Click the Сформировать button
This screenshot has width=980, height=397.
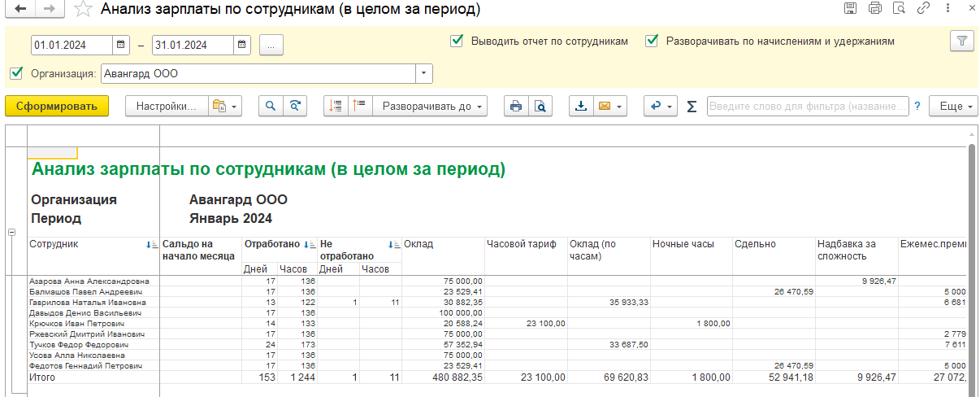(57, 106)
